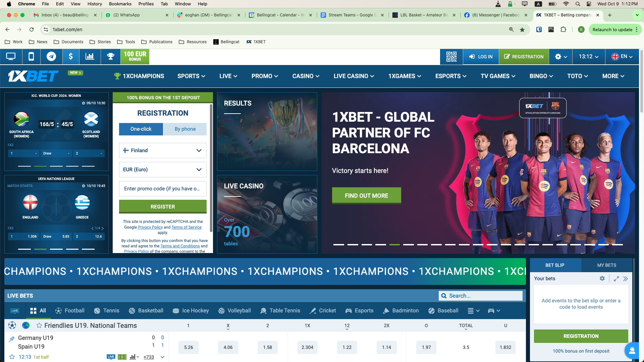Image resolution: width=644 pixels, height=362 pixels.
Task: Select By phone registration option
Action: (185, 129)
